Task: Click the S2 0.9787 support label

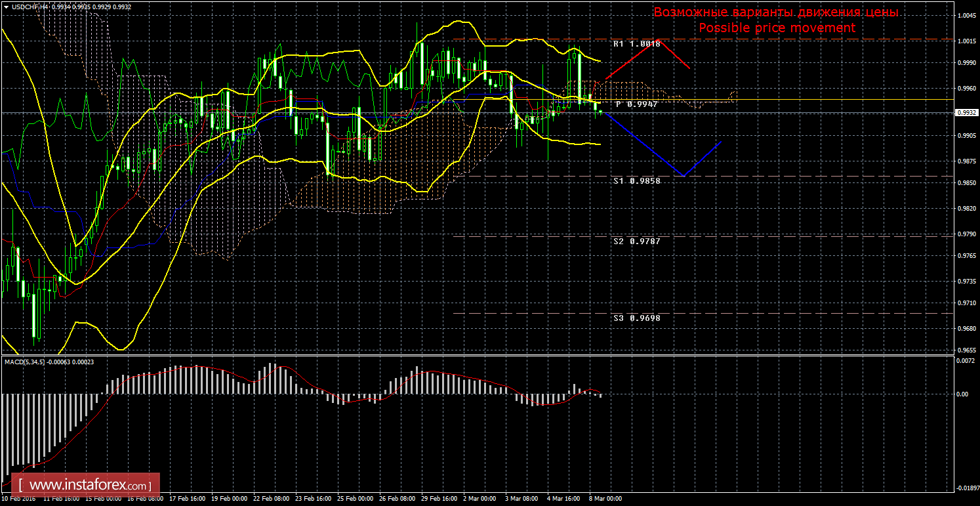Action: (636, 241)
